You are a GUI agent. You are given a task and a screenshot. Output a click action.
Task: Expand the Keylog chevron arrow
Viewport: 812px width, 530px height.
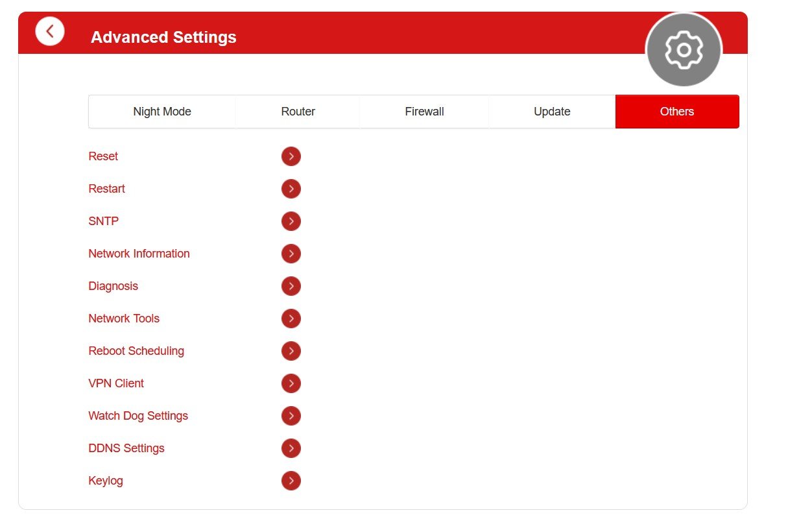pos(291,481)
